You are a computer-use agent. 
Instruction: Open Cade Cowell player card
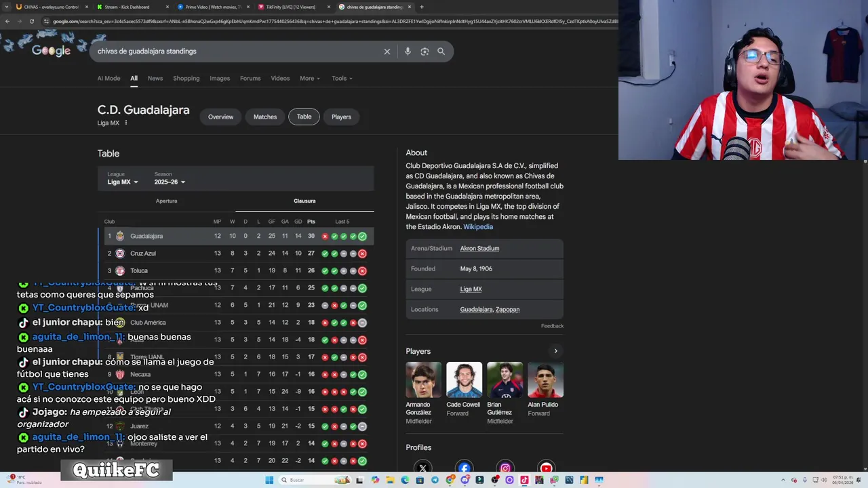(464, 390)
